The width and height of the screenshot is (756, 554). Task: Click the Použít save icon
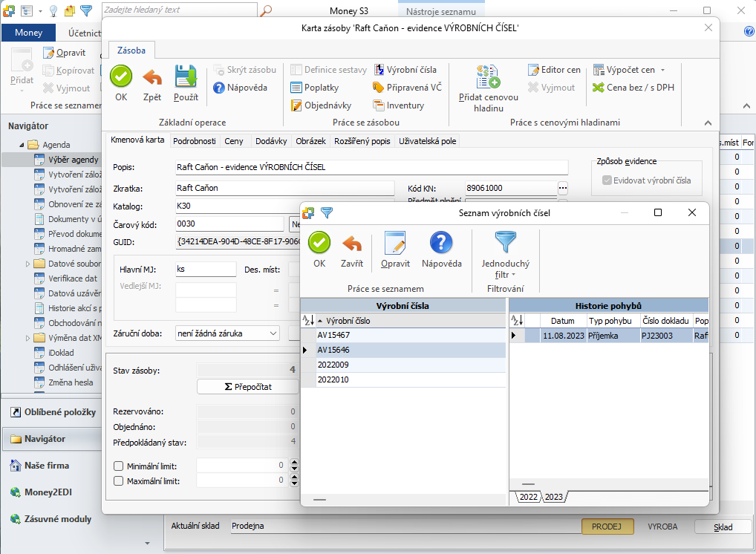[x=186, y=76]
